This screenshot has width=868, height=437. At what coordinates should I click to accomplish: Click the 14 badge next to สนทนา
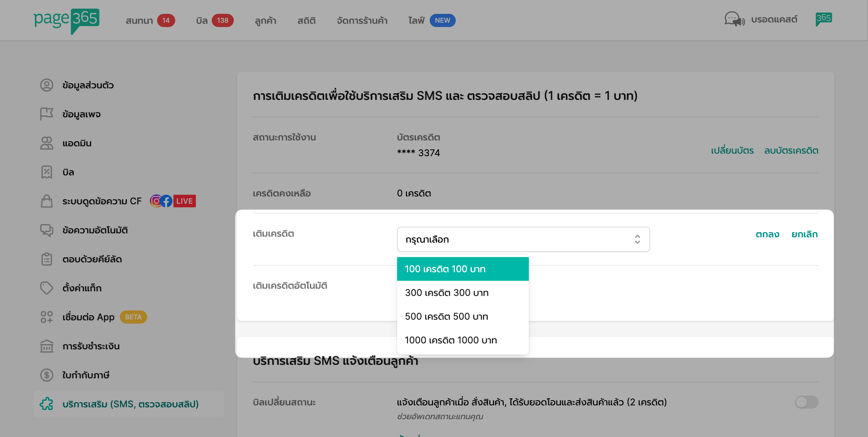(x=166, y=20)
